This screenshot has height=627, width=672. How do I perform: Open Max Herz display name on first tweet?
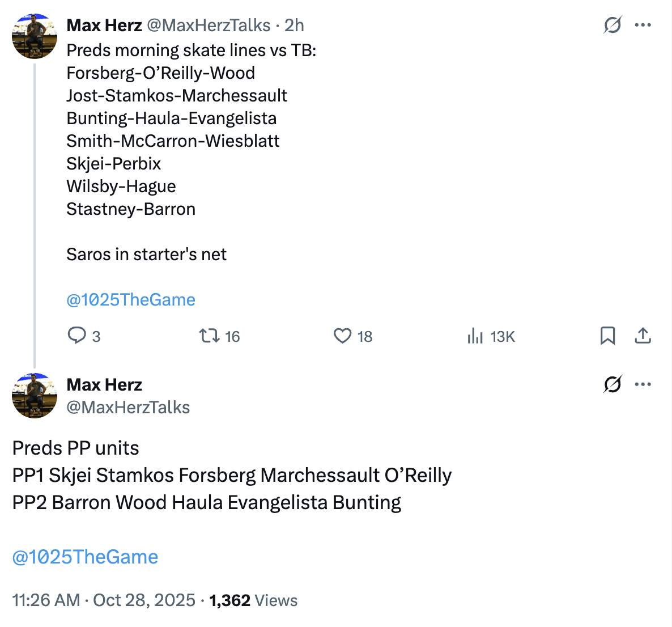click(x=104, y=25)
